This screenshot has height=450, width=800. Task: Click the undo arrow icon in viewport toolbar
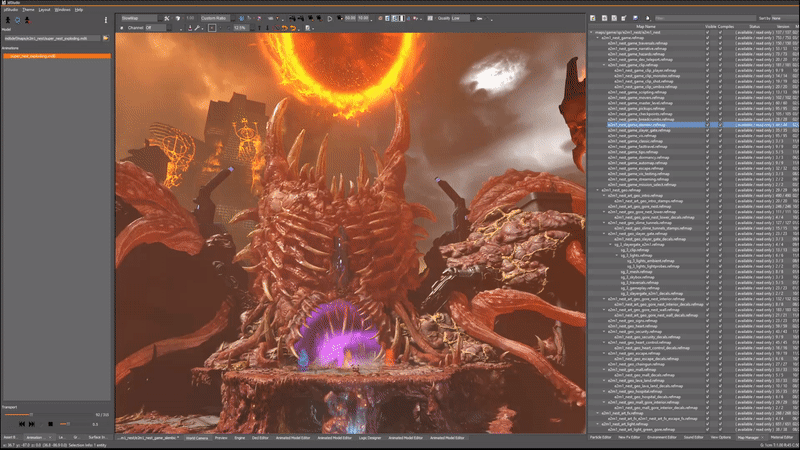click(283, 28)
